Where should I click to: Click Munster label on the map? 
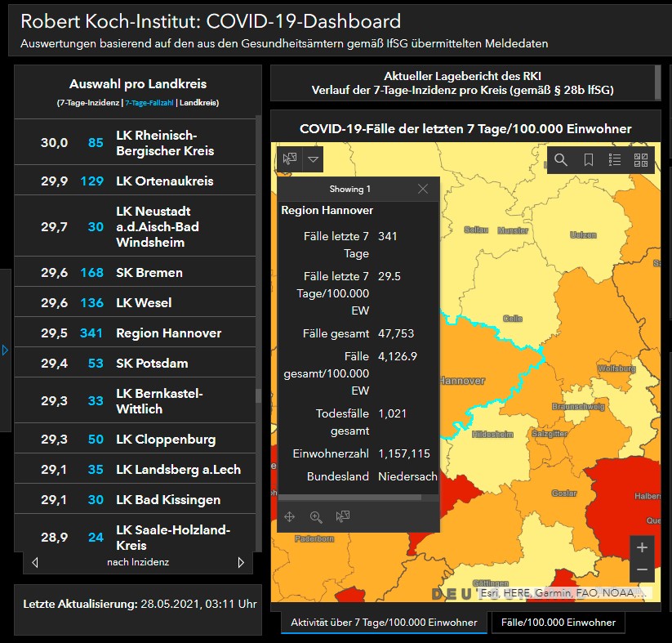513,230
